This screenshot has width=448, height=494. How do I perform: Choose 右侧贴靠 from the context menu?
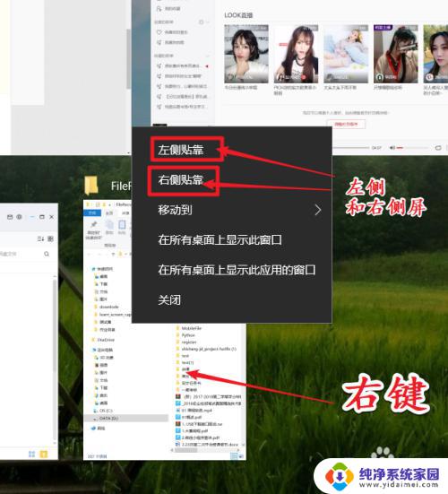(x=181, y=180)
